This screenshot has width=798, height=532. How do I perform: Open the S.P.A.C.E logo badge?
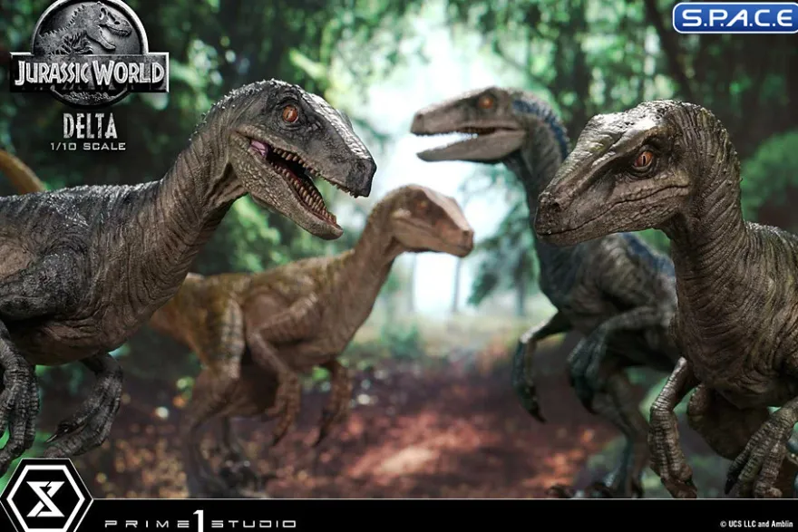tap(735, 17)
